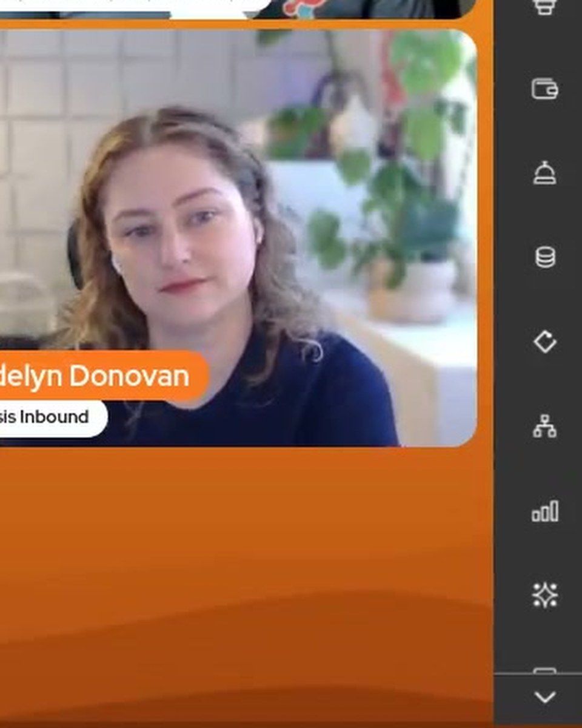
Task: Click the divider line above the sidebar chevron
Action: (x=538, y=674)
